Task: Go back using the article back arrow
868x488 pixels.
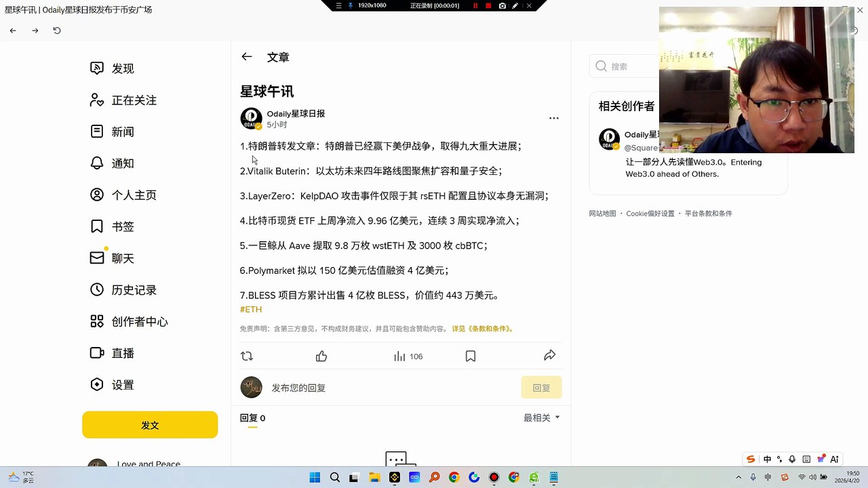Action: (247, 57)
